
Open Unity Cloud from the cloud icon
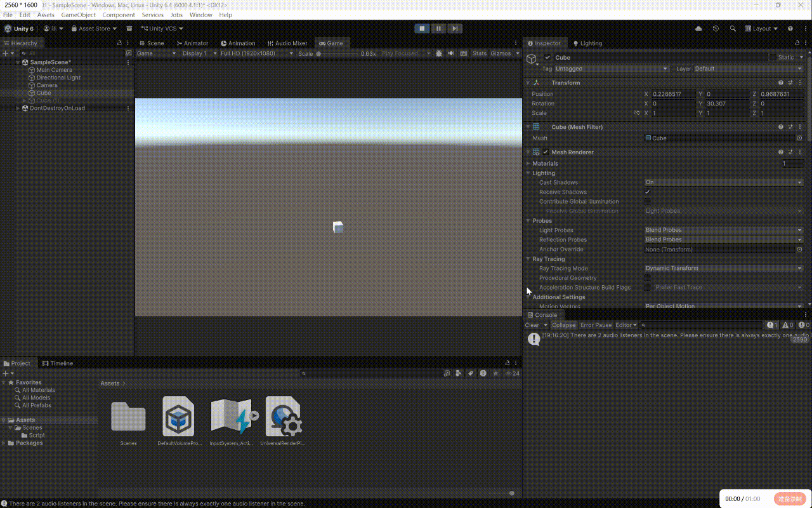[698, 29]
